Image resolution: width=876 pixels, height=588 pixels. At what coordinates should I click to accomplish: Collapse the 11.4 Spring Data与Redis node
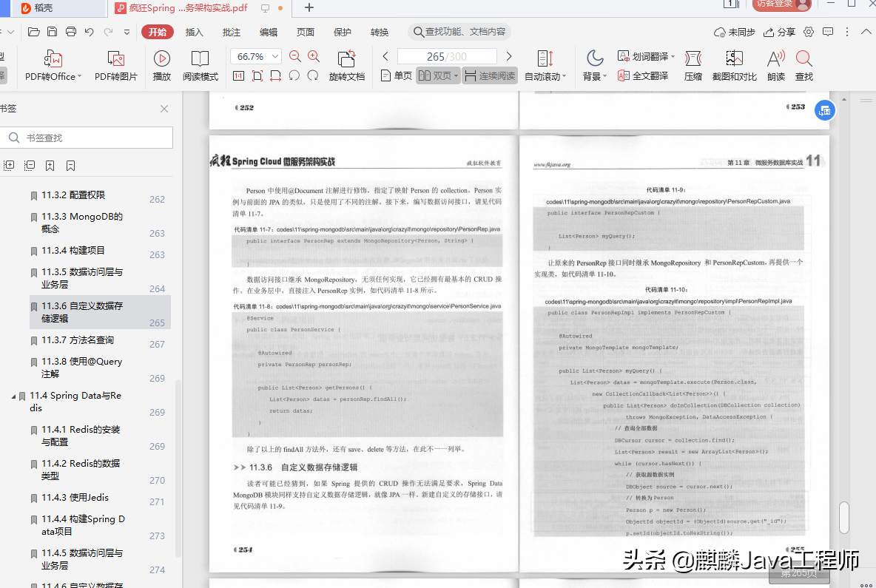[x=13, y=396]
